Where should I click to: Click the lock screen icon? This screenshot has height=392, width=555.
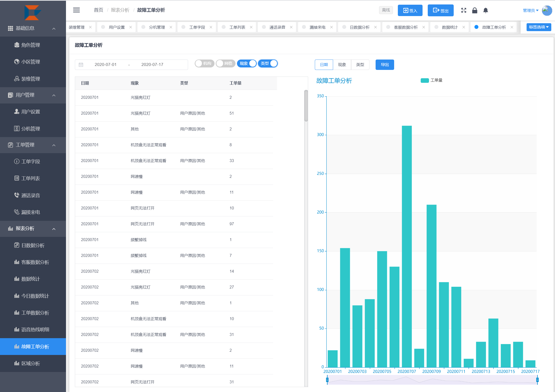tap(474, 10)
